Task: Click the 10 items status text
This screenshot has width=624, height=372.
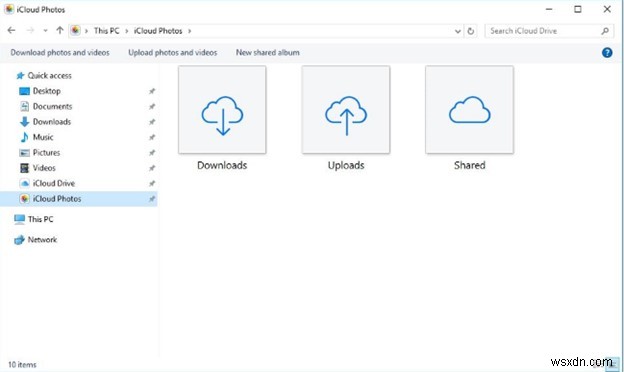Action: pyautogui.click(x=22, y=364)
